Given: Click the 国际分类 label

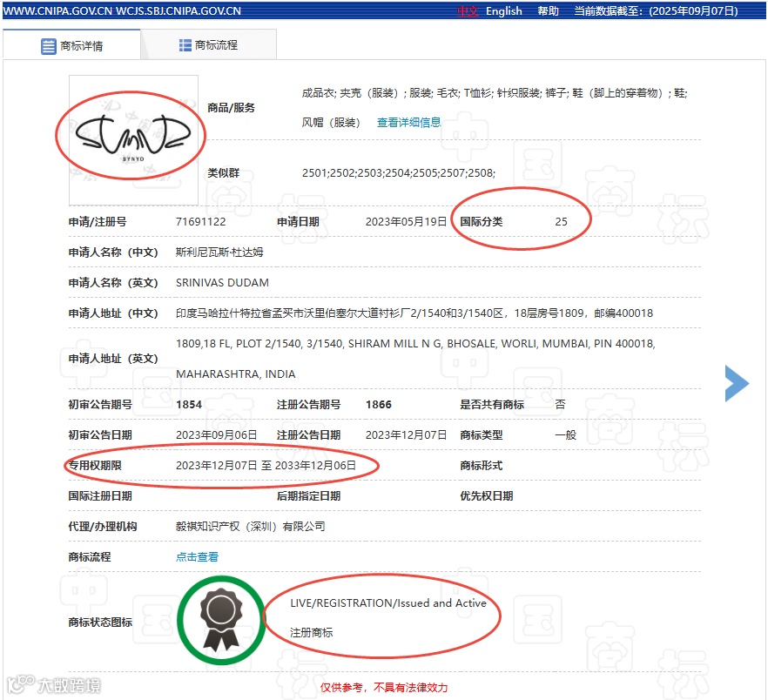Looking at the screenshot, I should coord(481,222).
